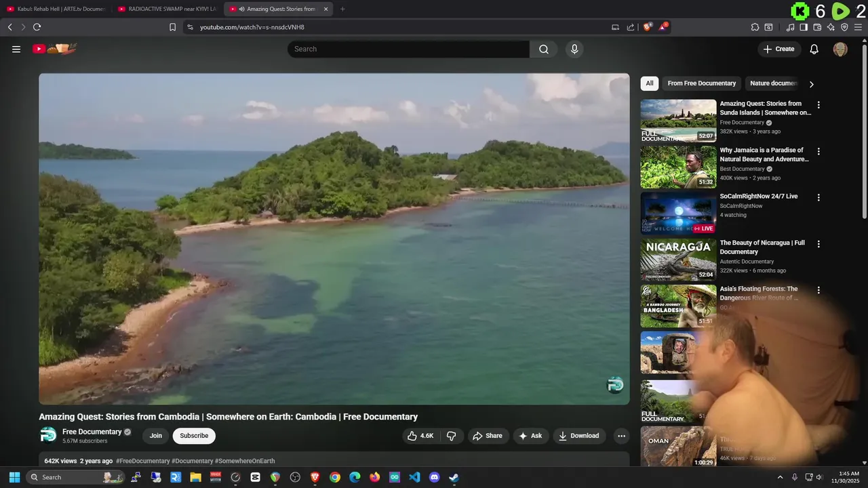Open options for SoCalmRightNow live stream
The width and height of the screenshot is (868, 488).
tap(818, 197)
